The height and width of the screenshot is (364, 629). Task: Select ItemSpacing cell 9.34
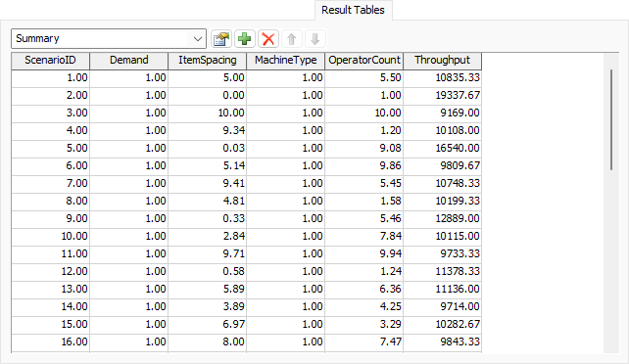tap(208, 130)
